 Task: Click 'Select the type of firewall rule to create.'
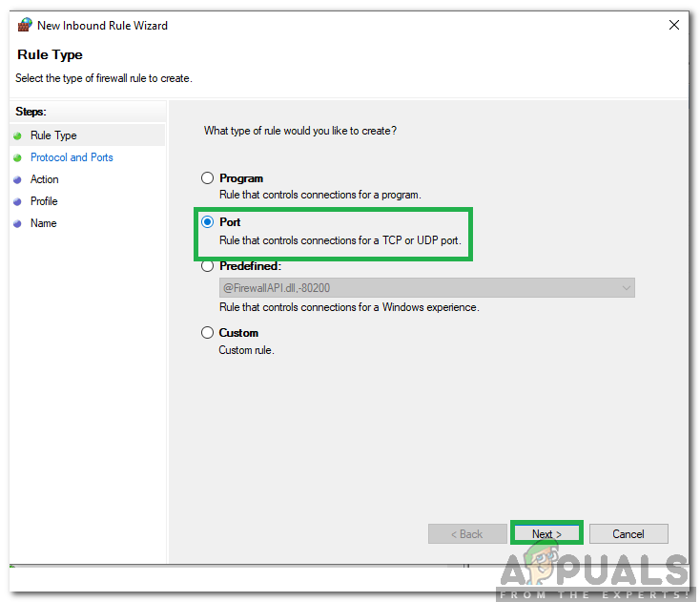(x=104, y=78)
